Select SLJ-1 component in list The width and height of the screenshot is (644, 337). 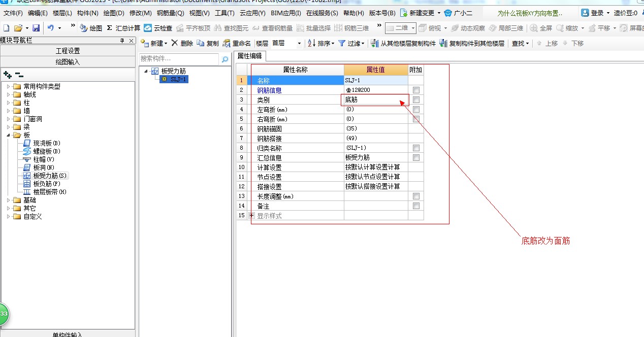[174, 79]
